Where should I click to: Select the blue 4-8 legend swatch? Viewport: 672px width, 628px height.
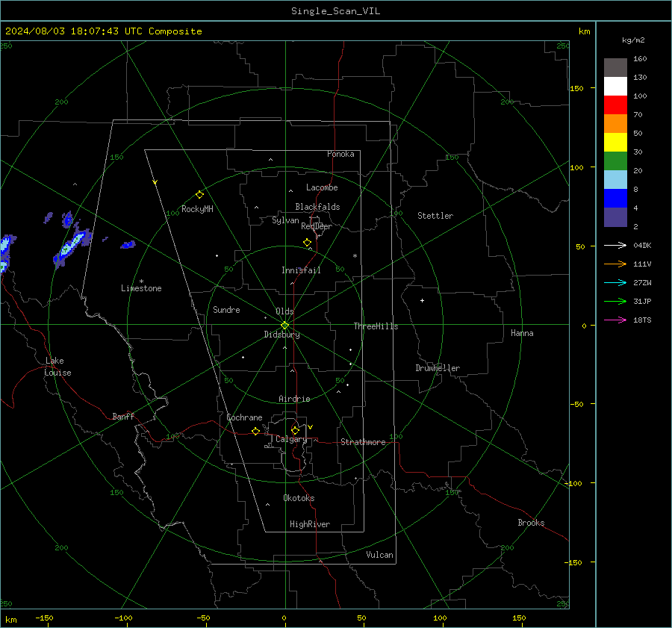pyautogui.click(x=615, y=199)
